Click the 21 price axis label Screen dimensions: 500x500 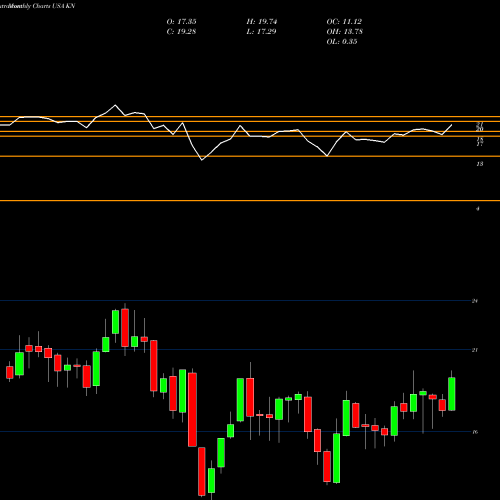click(475, 350)
